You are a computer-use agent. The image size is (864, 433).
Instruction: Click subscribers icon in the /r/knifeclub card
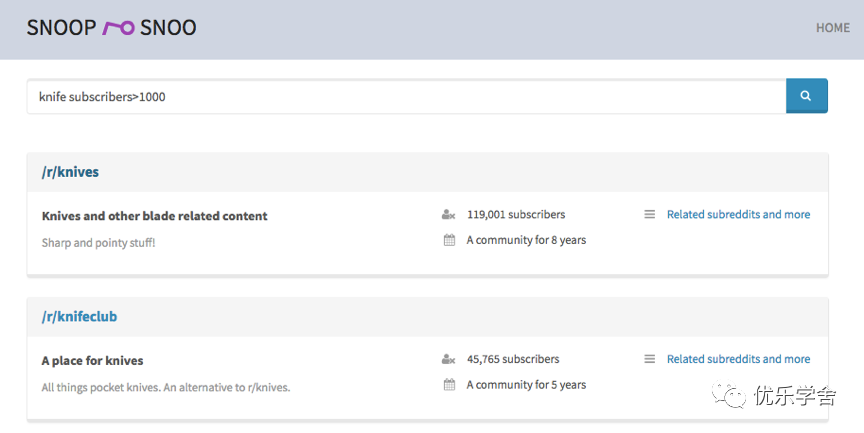pos(448,360)
